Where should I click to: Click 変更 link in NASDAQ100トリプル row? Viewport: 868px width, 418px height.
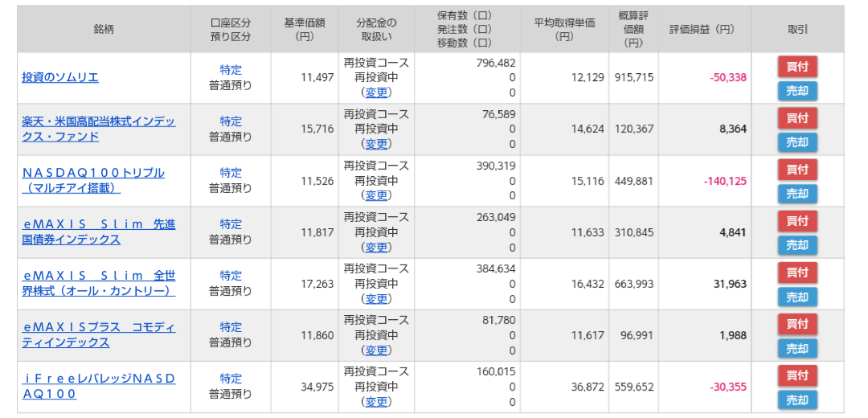coord(376,195)
